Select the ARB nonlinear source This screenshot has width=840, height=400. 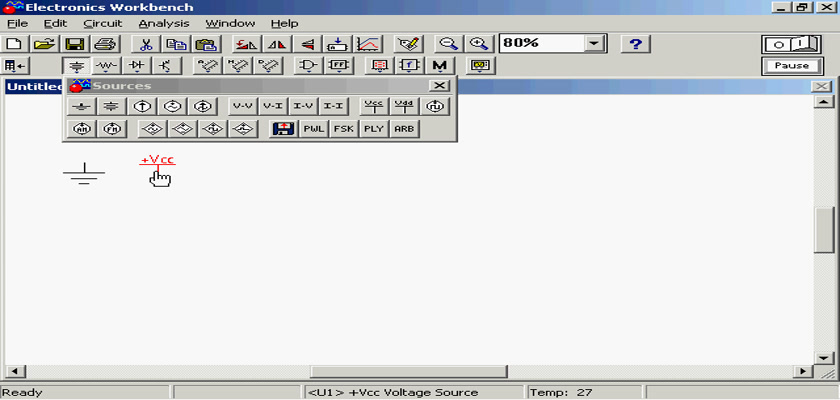tap(404, 129)
